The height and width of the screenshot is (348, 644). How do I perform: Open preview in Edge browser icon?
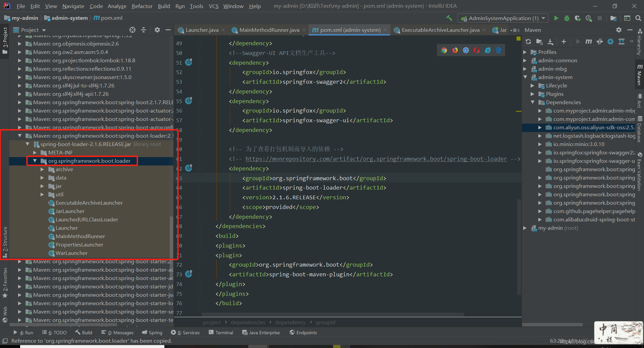click(x=499, y=50)
